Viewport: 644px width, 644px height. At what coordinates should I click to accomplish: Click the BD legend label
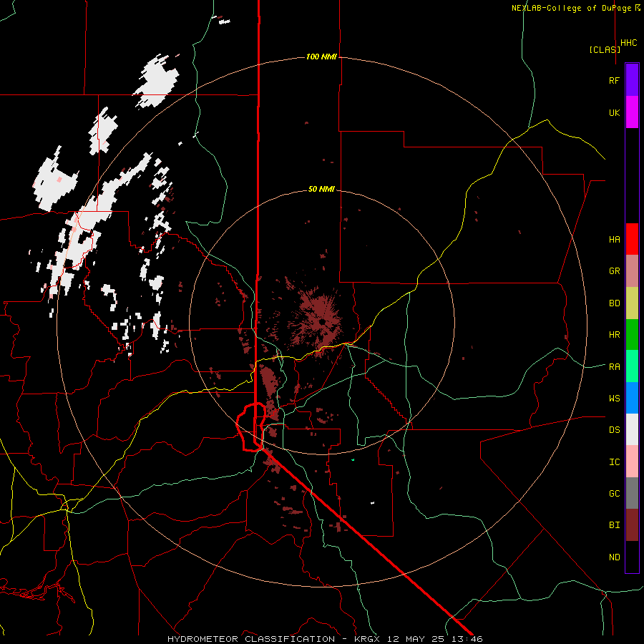(x=614, y=303)
